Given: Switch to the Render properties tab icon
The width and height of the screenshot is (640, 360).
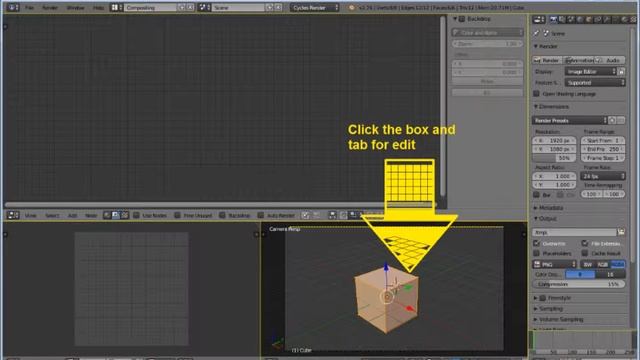Looking at the screenshot, I should 553,19.
